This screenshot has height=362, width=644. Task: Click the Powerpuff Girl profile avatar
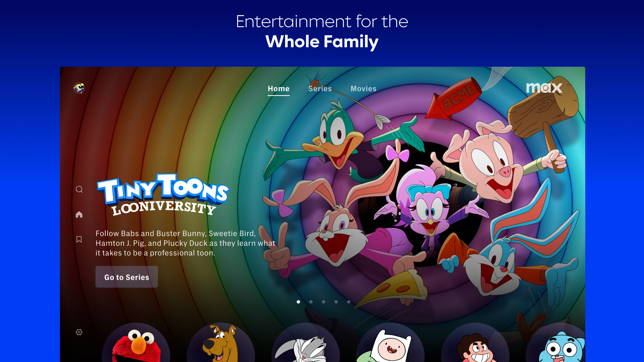click(79, 88)
